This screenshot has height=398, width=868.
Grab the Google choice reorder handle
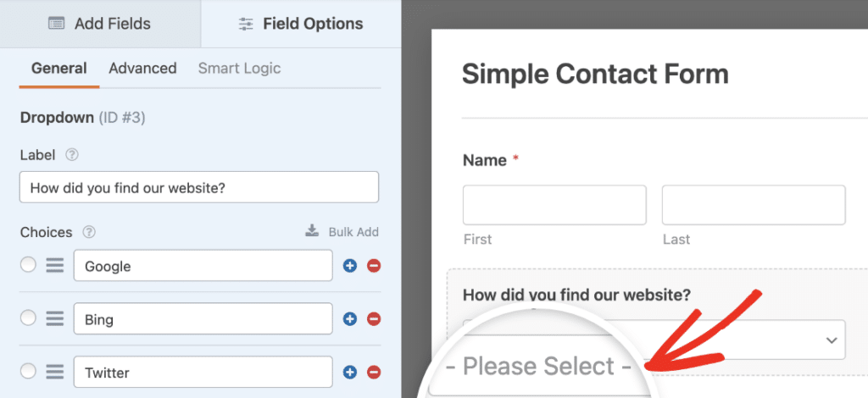55,265
